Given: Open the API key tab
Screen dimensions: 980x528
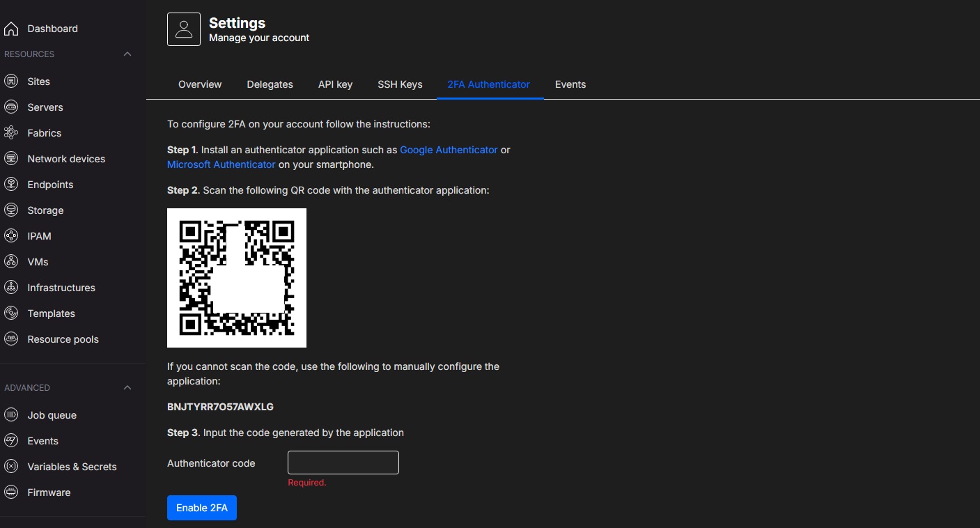Looking at the screenshot, I should [335, 84].
